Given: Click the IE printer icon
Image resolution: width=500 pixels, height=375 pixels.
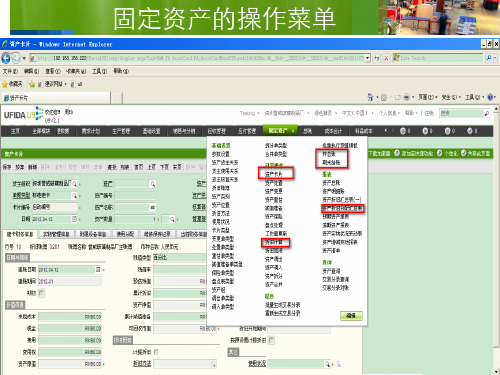Looking at the screenshot, I should (406, 97).
